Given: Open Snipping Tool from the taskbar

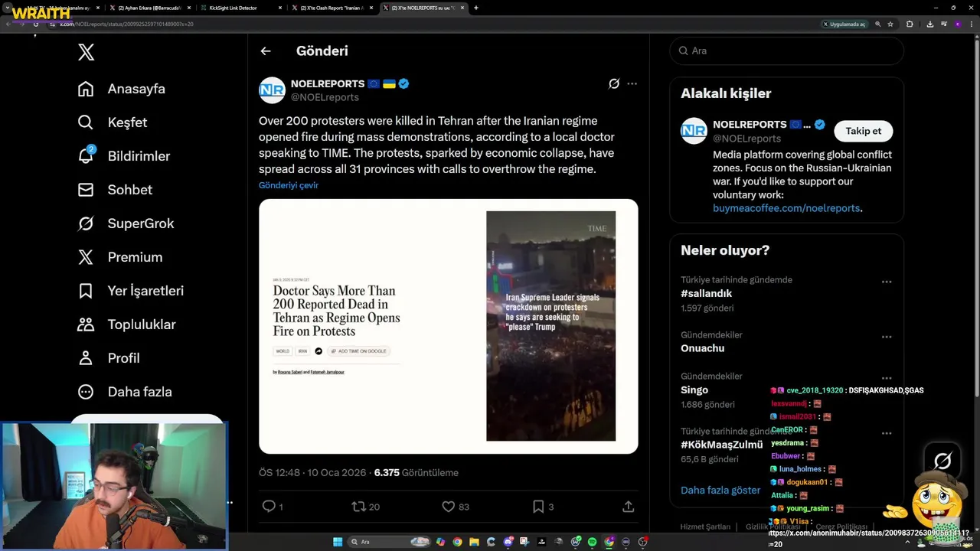Looking at the screenshot, I should pyautogui.click(x=524, y=542).
